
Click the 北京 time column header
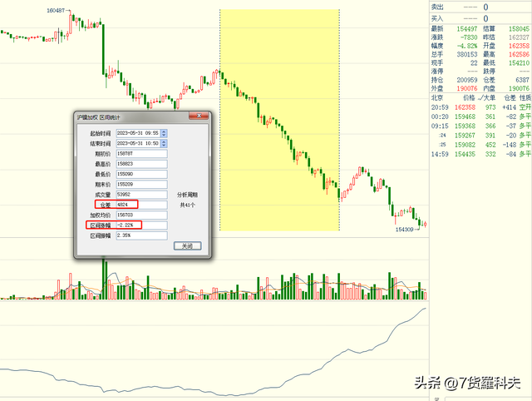(437, 98)
